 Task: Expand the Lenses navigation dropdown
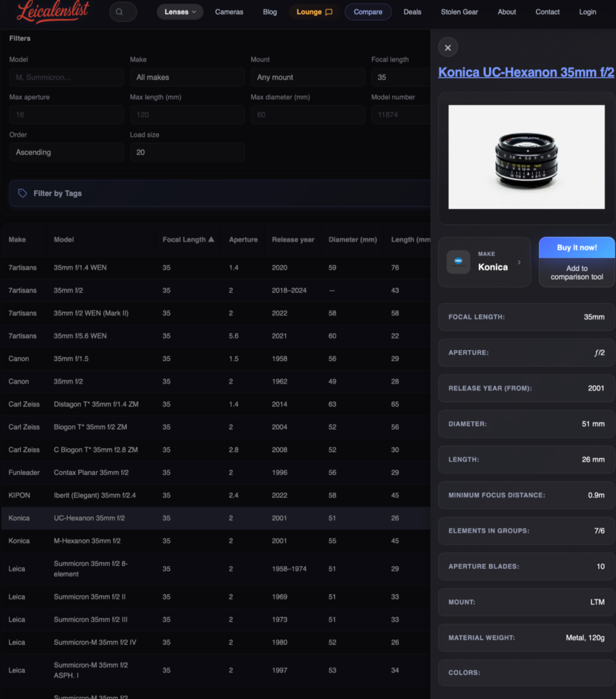point(179,12)
